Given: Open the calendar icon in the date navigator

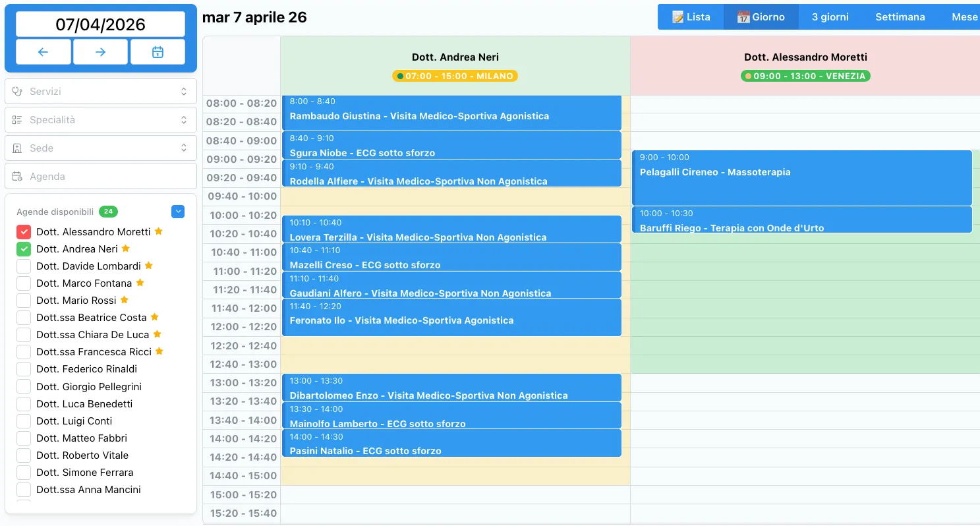Looking at the screenshot, I should [158, 51].
